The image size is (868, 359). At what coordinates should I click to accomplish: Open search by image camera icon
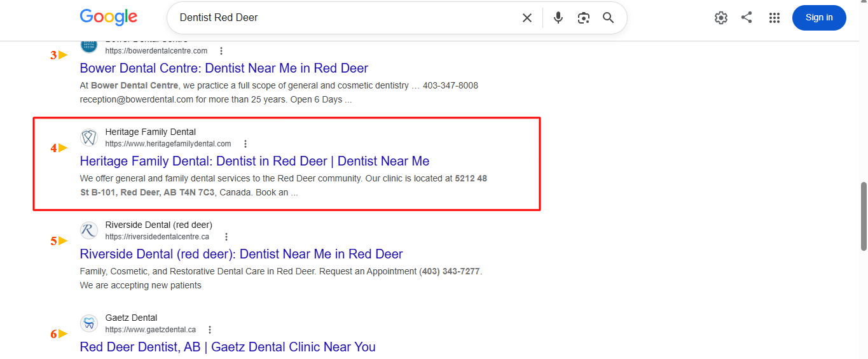584,18
